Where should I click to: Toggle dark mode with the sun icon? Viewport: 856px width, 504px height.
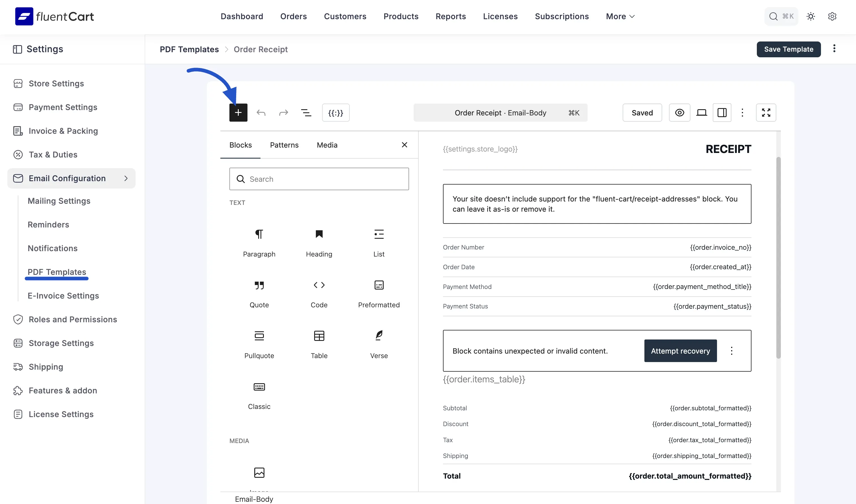pyautogui.click(x=811, y=16)
